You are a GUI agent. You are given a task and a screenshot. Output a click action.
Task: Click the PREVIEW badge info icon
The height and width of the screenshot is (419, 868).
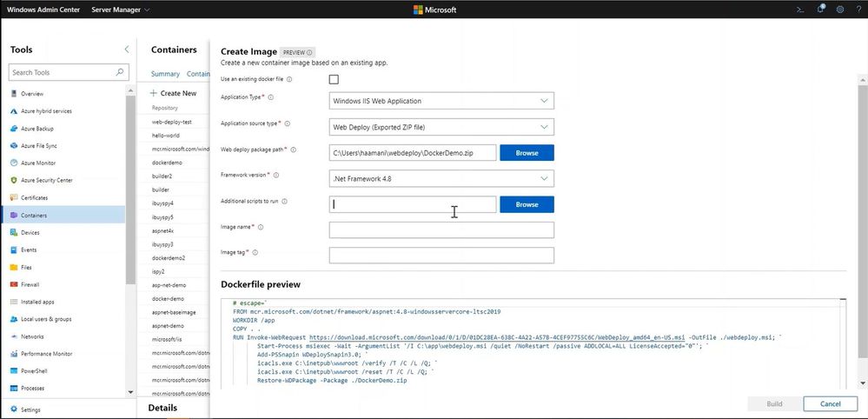click(x=309, y=52)
